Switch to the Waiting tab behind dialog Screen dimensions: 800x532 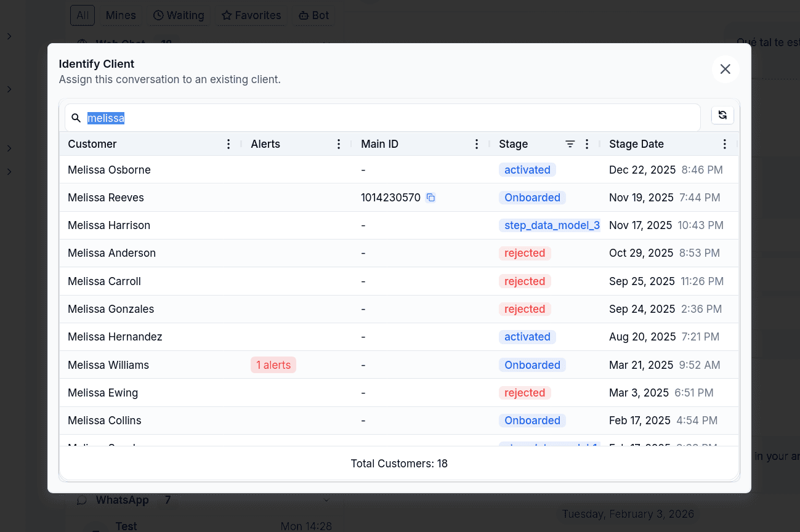point(179,15)
